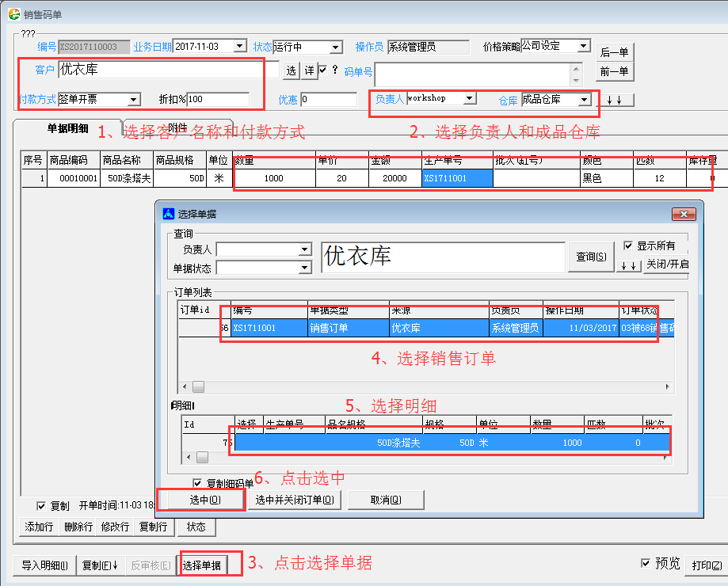Image resolution: width=728 pixels, height=586 pixels.
Task: Open the 价格策略 dropdown
Action: point(584,46)
